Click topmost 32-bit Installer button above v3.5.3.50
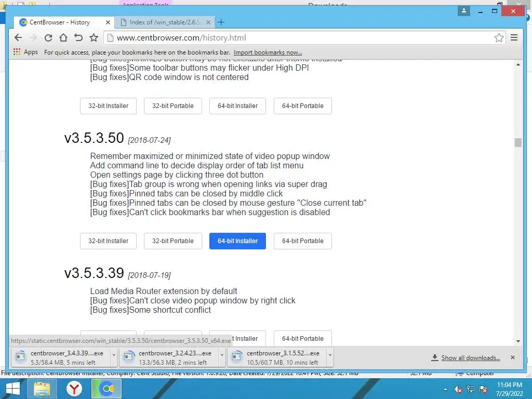Viewport: 532px width, 399px height. [x=108, y=106]
